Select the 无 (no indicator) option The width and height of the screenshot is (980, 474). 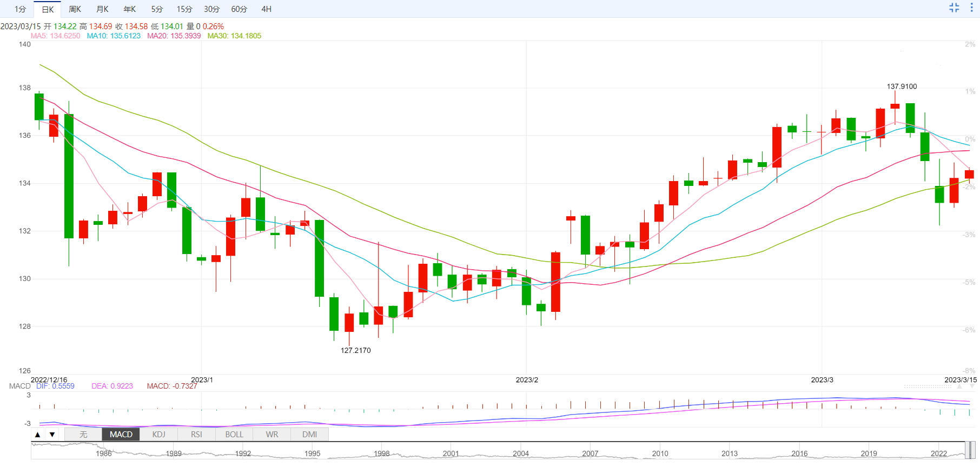coord(83,435)
